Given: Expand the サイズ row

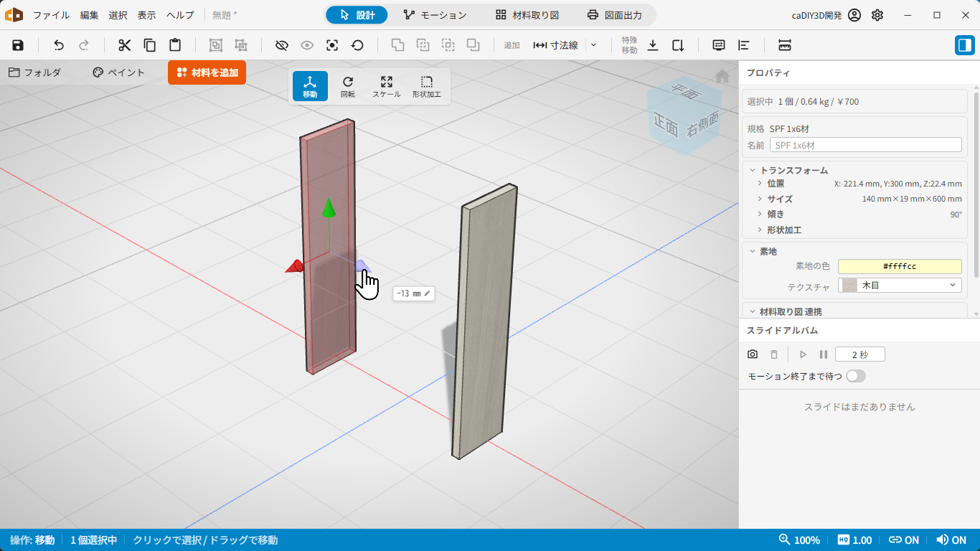Looking at the screenshot, I should 760,199.
